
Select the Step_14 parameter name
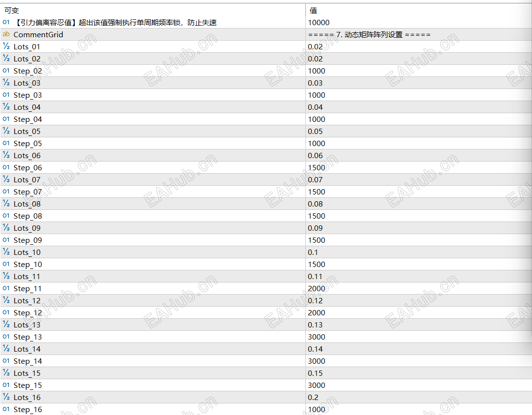click(28, 361)
